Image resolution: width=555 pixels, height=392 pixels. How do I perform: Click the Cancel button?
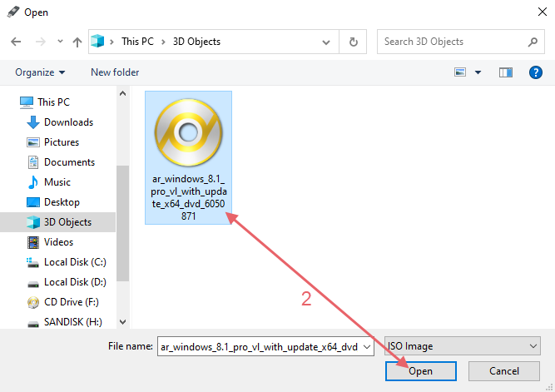[504, 371]
